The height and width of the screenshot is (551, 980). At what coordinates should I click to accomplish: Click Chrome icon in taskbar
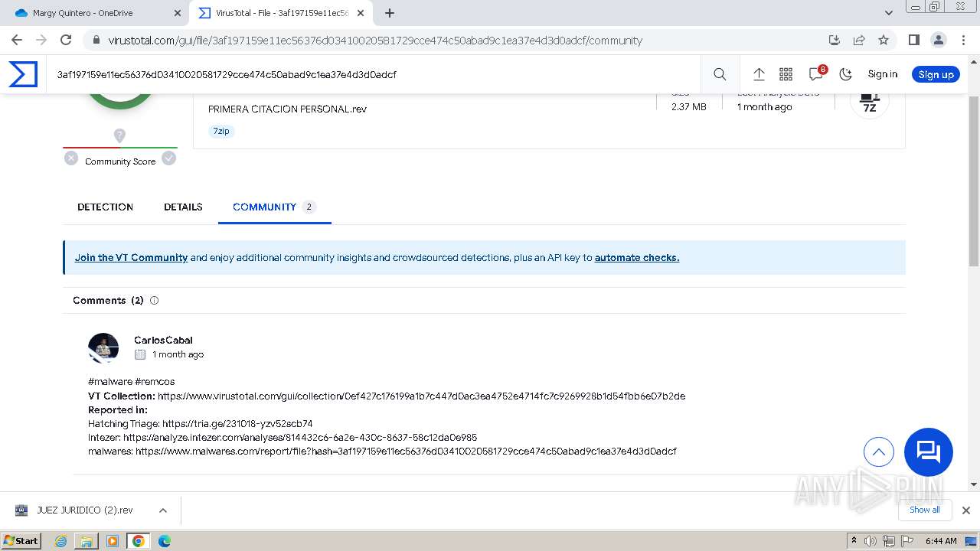point(138,540)
